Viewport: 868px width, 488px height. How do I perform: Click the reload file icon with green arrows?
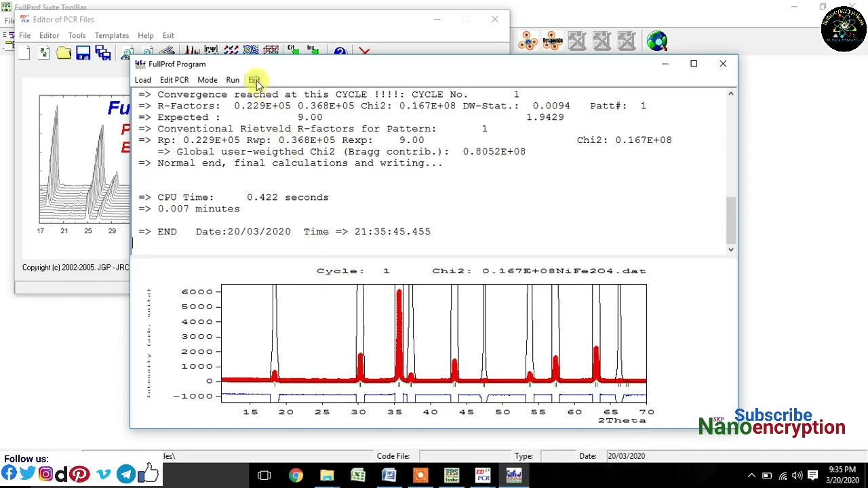(44, 52)
